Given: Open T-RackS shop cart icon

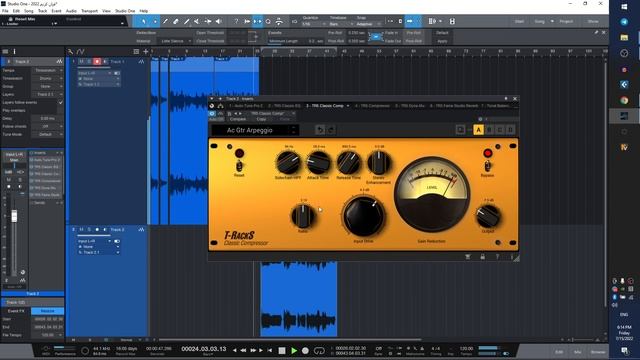Looking at the screenshot, I should pyautogui.click(x=468, y=257).
